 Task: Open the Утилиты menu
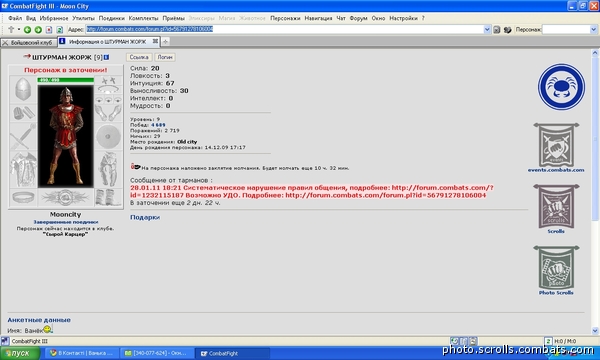83,18
